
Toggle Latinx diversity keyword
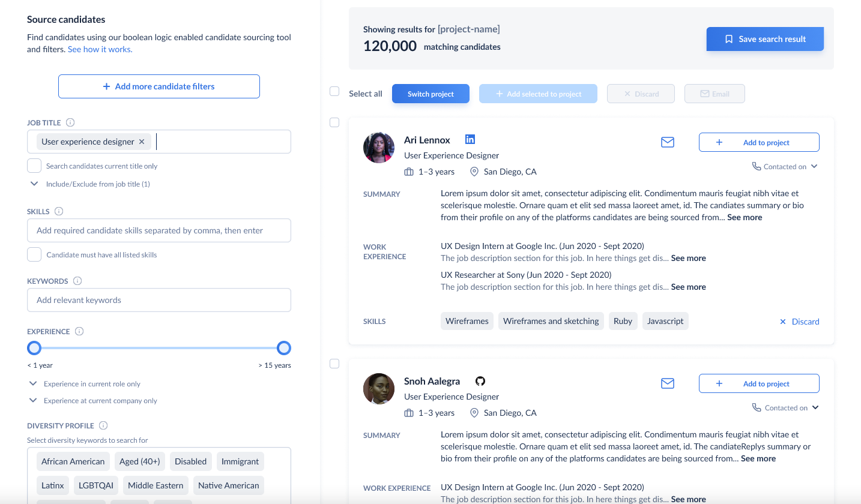(52, 485)
